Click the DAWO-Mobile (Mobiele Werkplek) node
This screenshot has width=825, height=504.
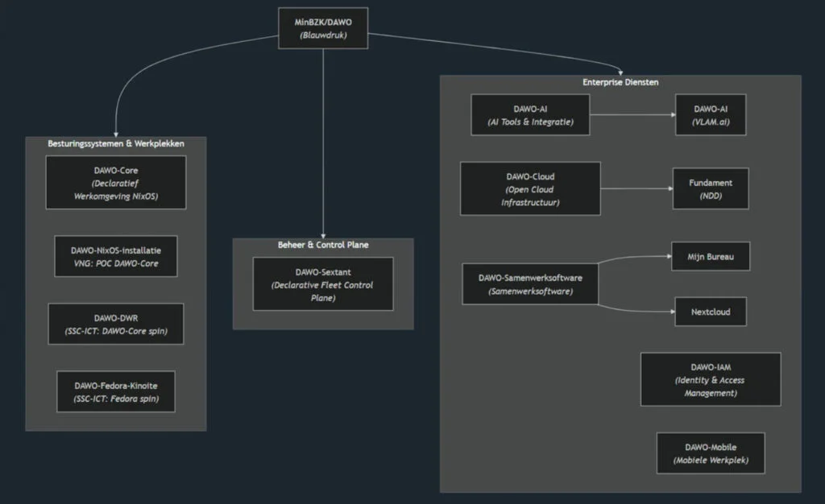click(x=711, y=453)
